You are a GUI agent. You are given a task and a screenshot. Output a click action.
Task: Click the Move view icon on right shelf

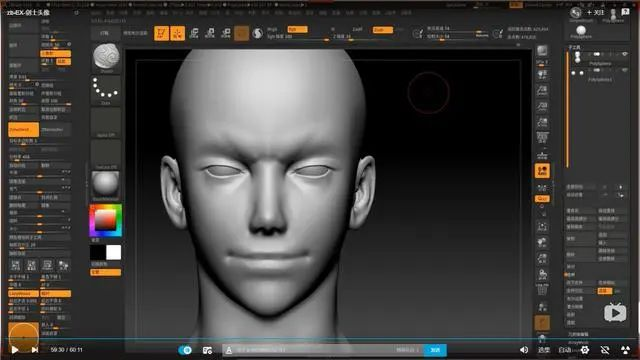pyautogui.click(x=542, y=242)
